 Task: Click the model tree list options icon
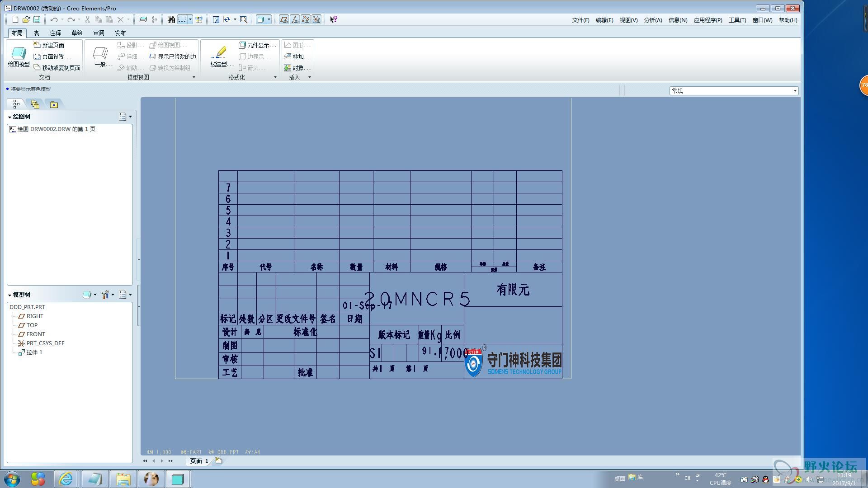[123, 295]
